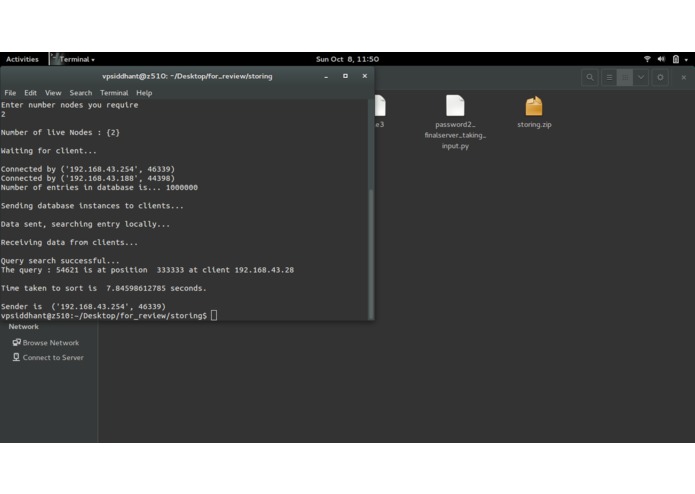Switch Files window to grid view

(x=625, y=78)
